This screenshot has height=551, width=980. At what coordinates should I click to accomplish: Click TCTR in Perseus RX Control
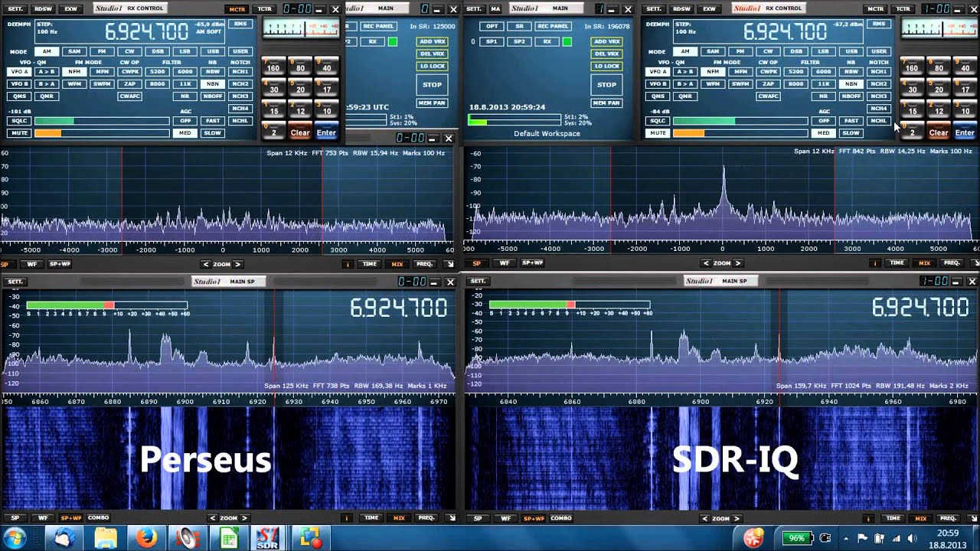point(265,9)
